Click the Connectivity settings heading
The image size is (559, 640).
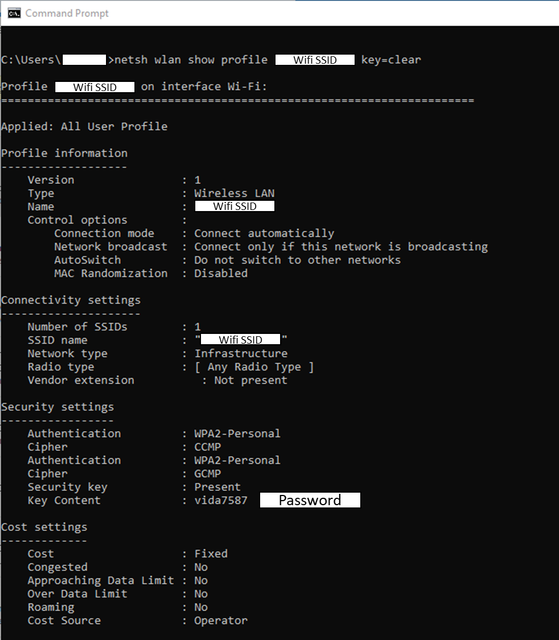[71, 300]
